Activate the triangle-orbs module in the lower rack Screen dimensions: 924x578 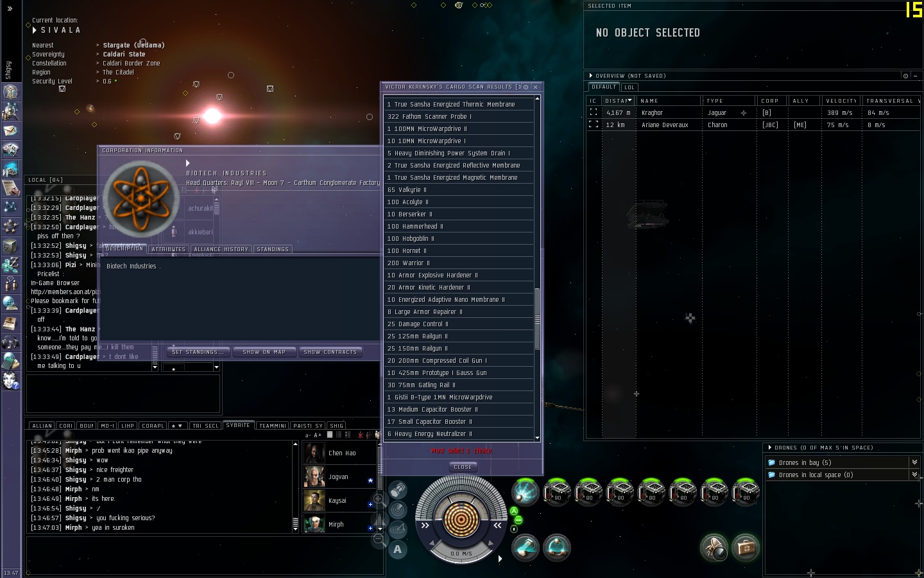pos(557,548)
